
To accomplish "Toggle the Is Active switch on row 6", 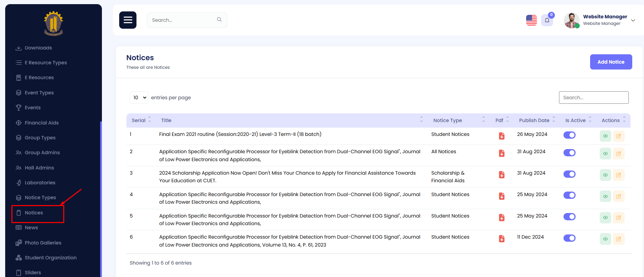I will pos(569,238).
